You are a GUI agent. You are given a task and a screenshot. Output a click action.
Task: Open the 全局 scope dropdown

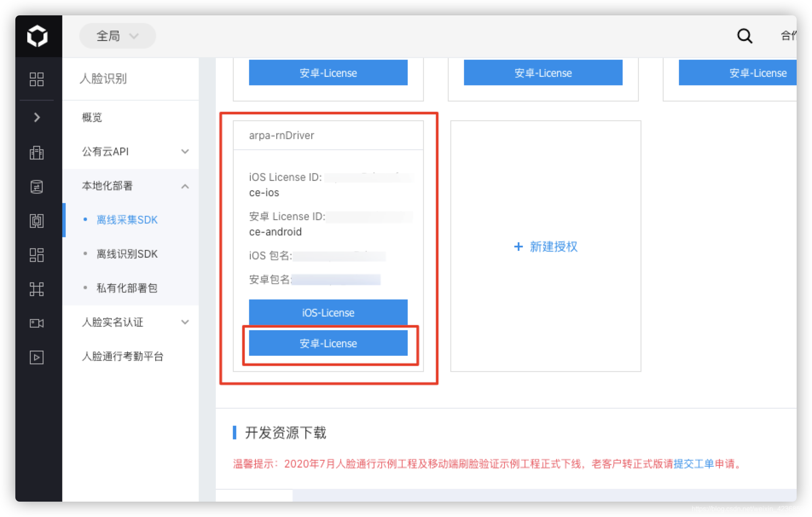click(x=117, y=36)
